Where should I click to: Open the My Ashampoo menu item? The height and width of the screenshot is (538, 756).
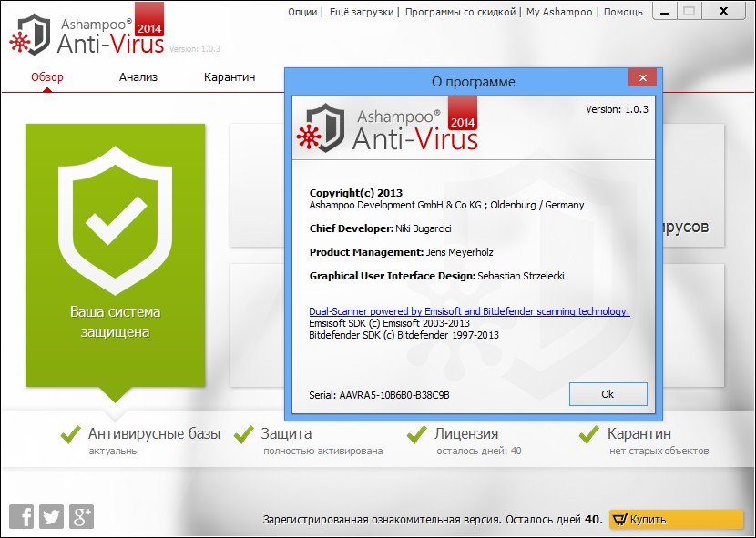pos(559,12)
